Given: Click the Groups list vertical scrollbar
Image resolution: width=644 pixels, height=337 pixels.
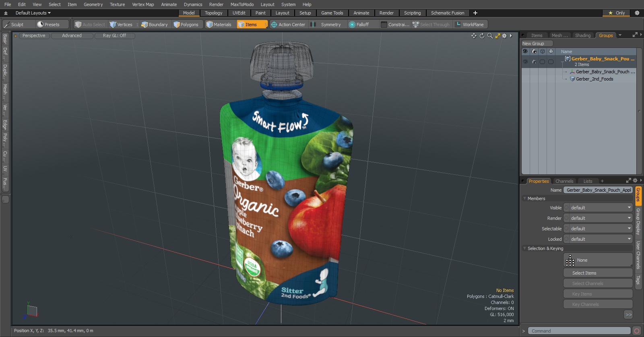Looking at the screenshot, I should click(639, 111).
